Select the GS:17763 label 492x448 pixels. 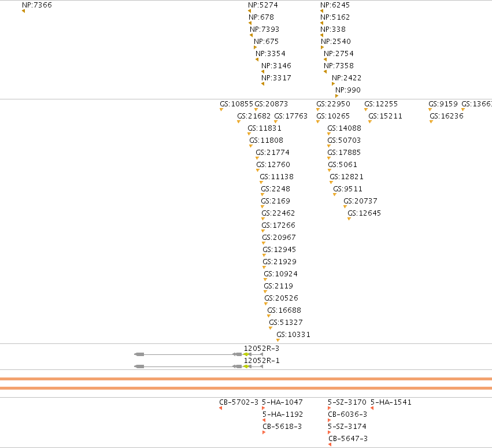click(x=291, y=116)
